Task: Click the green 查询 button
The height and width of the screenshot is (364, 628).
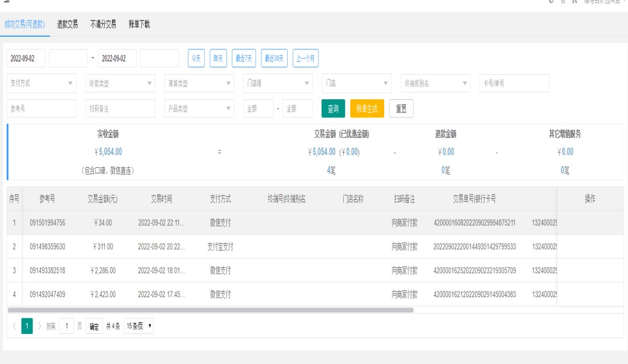Action: (333, 108)
